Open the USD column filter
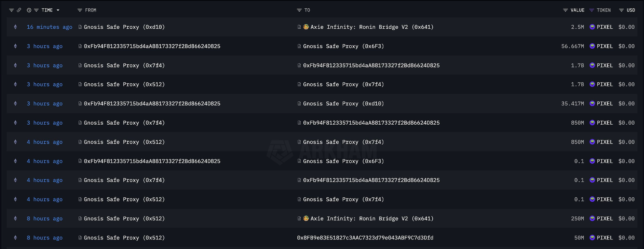 click(x=621, y=10)
